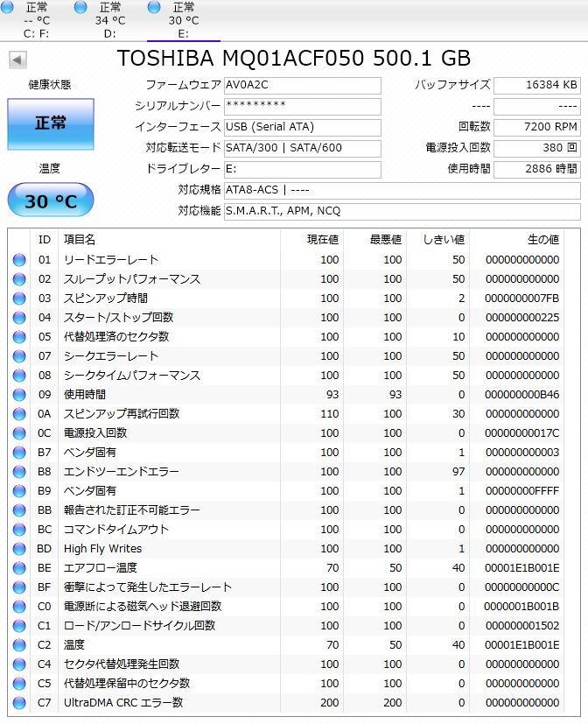Click the status icon for 03 スピンアップ時間

19,299
